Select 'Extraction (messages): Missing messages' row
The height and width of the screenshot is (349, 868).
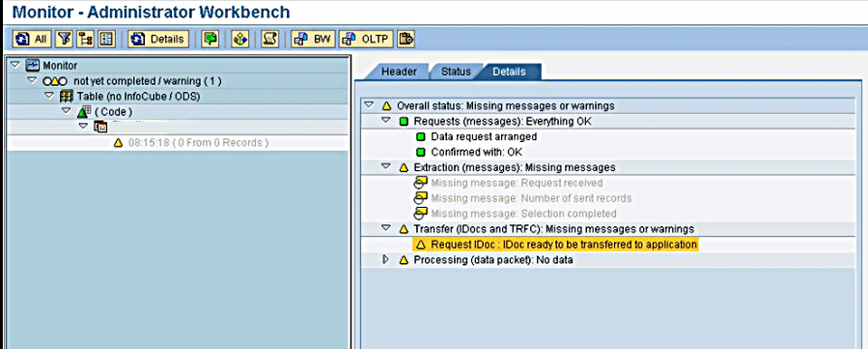[x=515, y=167]
